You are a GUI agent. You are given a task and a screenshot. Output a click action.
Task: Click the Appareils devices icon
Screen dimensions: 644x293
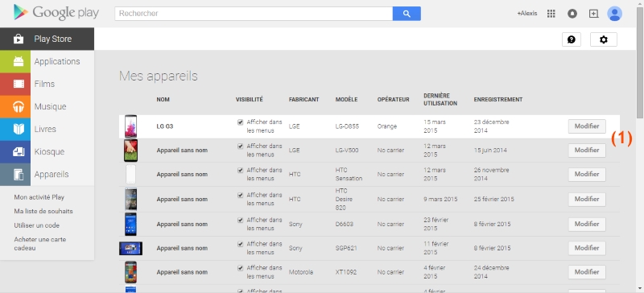(18, 174)
